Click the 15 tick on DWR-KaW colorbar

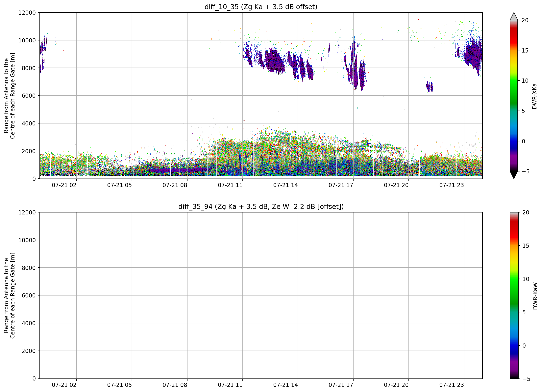pyautogui.click(x=526, y=246)
